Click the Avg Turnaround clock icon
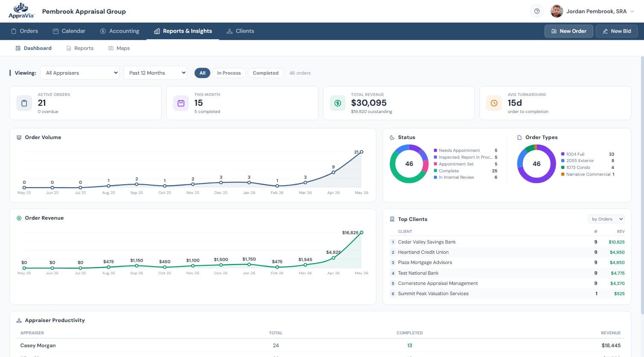This screenshot has height=357, width=644. [494, 103]
